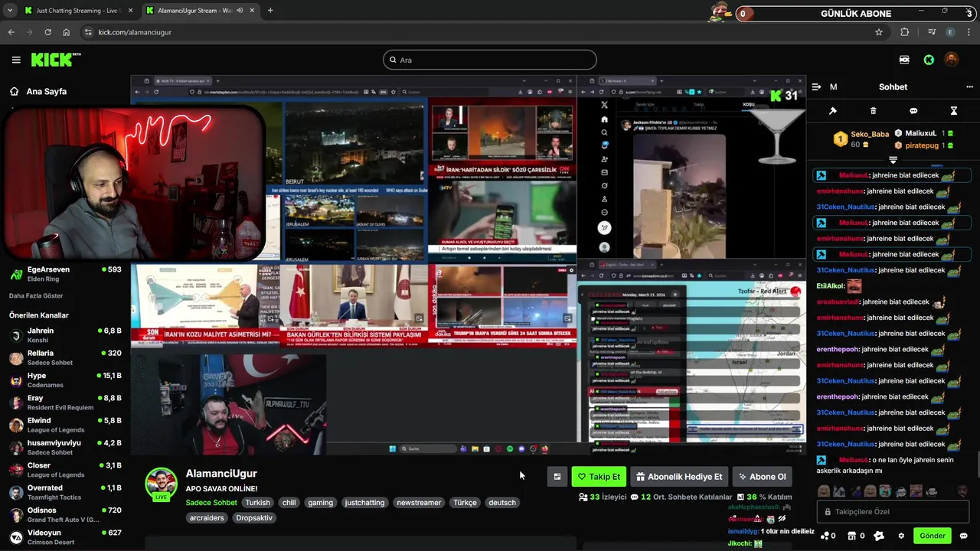Click the hourglass slow mode icon
Image resolution: width=980 pixels, height=551 pixels.
954,111
